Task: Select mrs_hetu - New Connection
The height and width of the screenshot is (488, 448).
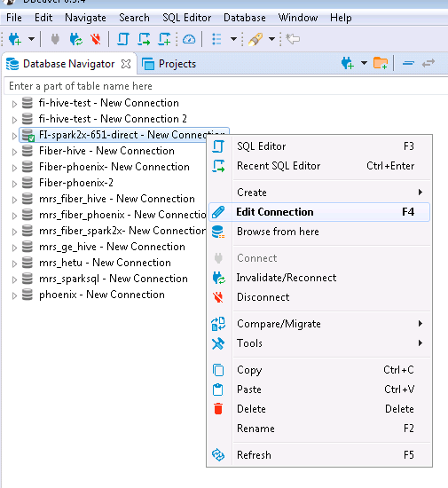Action: pyautogui.click(x=105, y=263)
